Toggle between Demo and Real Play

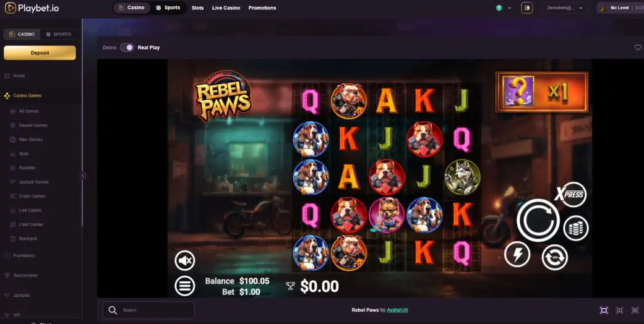coord(127,48)
